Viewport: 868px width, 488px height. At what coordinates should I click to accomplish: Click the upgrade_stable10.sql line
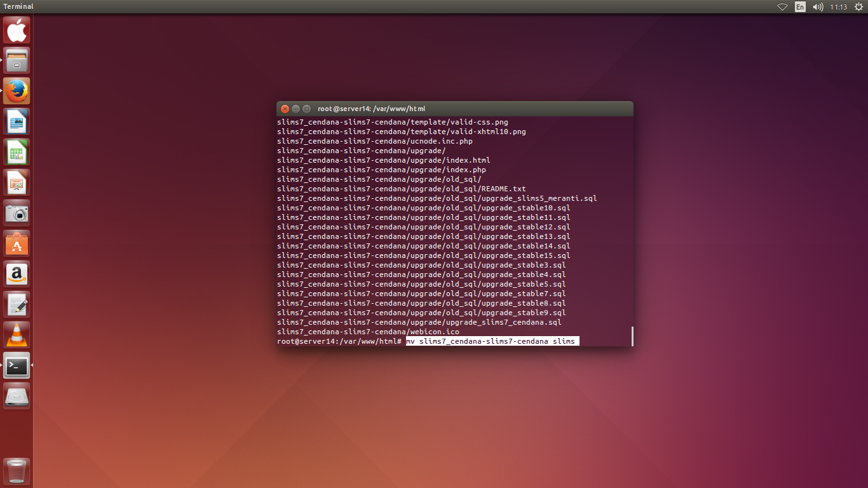[x=424, y=208]
